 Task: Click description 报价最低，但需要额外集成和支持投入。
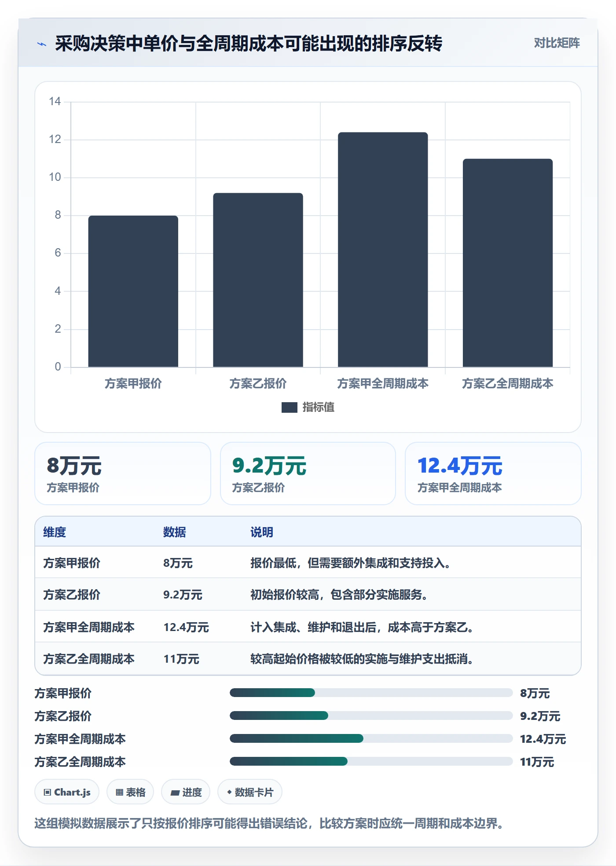[x=350, y=563]
